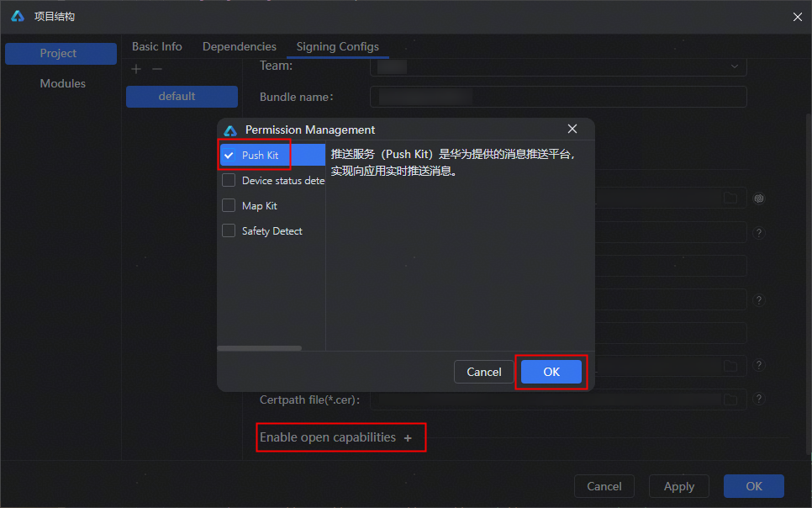Viewport: 812px width, 508px height.
Task: Click the plus icon to add a signing config
Action: (x=137, y=69)
